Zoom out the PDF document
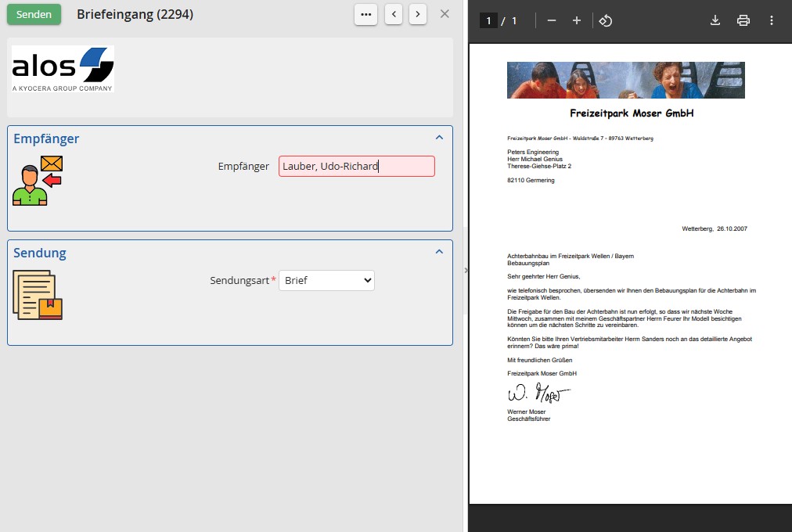This screenshot has width=792, height=532. click(x=551, y=20)
